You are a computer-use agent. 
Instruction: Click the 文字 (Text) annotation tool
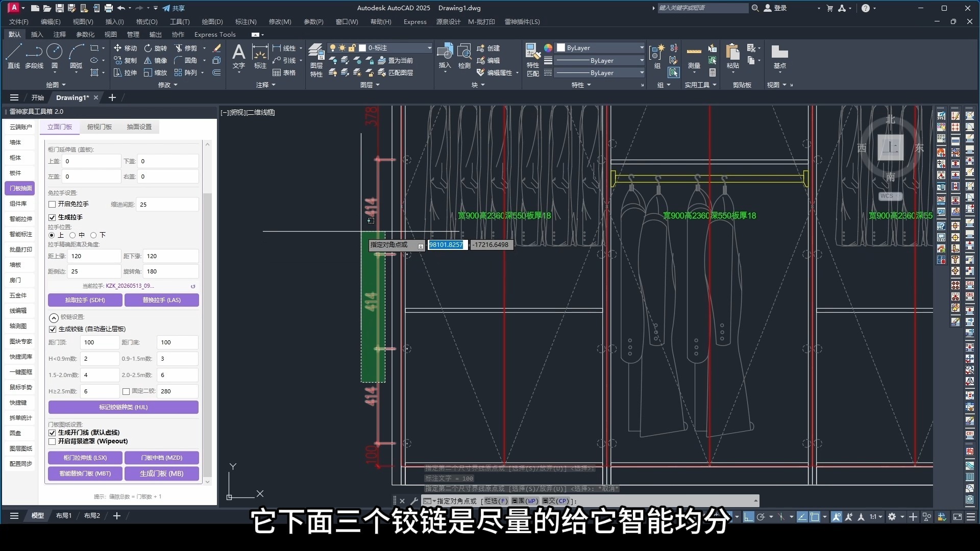pyautogui.click(x=238, y=57)
